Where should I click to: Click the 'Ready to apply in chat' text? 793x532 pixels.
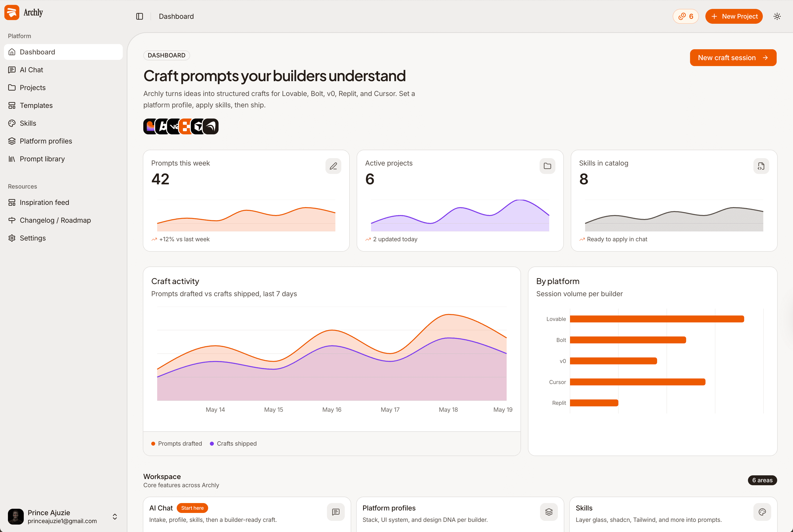coord(617,239)
